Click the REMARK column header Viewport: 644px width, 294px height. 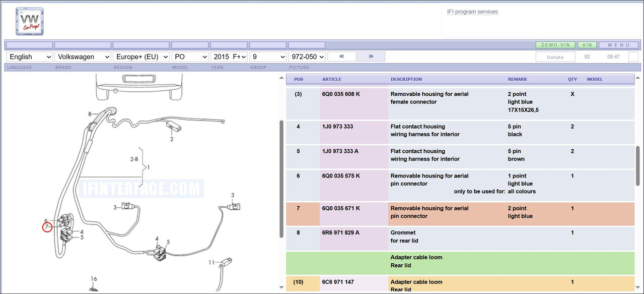coord(518,79)
